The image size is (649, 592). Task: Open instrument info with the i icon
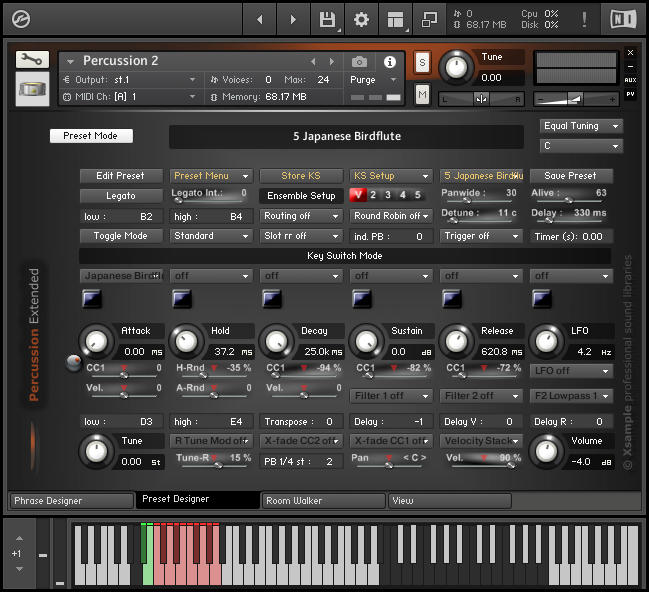pyautogui.click(x=389, y=62)
